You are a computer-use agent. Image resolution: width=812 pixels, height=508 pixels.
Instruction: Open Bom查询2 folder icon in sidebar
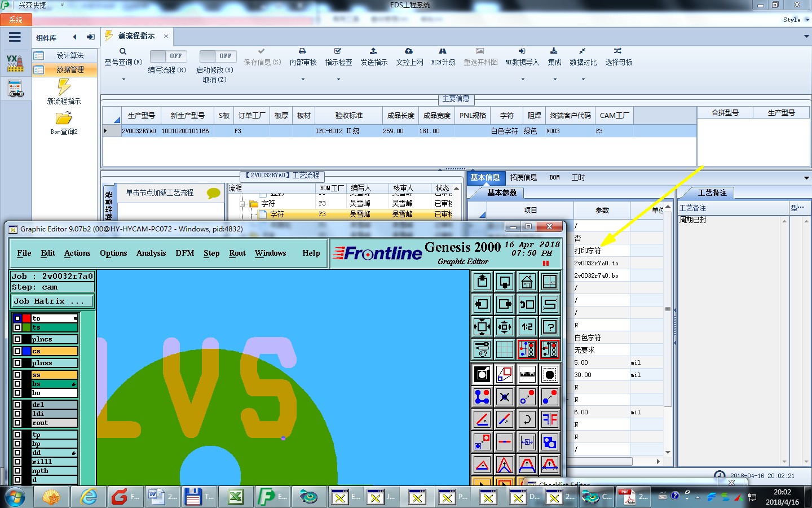(x=64, y=118)
